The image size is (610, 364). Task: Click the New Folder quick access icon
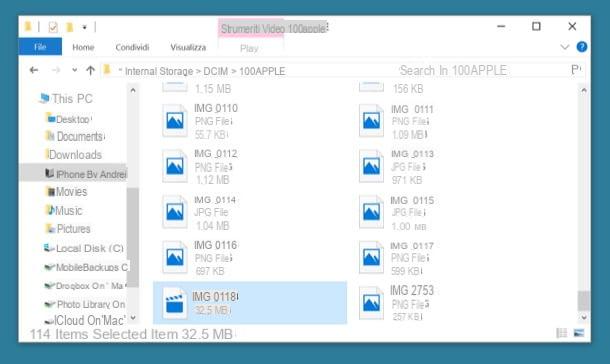click(x=70, y=27)
